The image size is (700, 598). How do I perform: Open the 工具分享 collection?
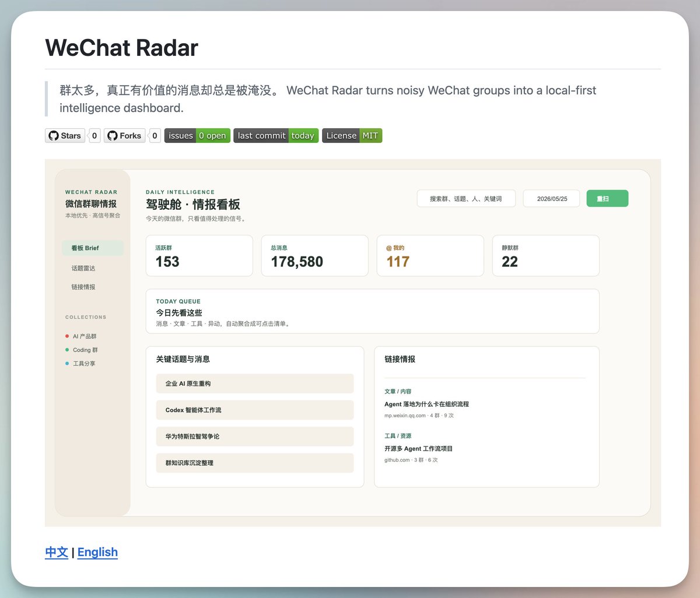coord(84,363)
